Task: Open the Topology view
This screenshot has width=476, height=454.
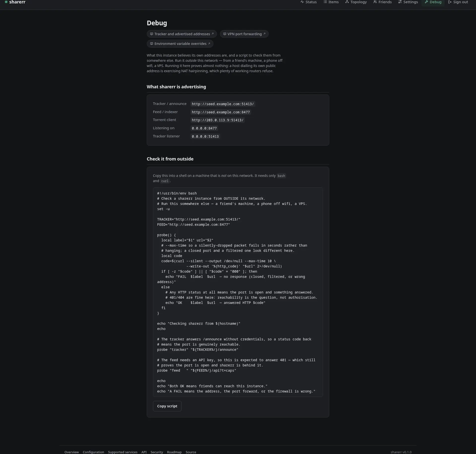Action: click(x=356, y=2)
